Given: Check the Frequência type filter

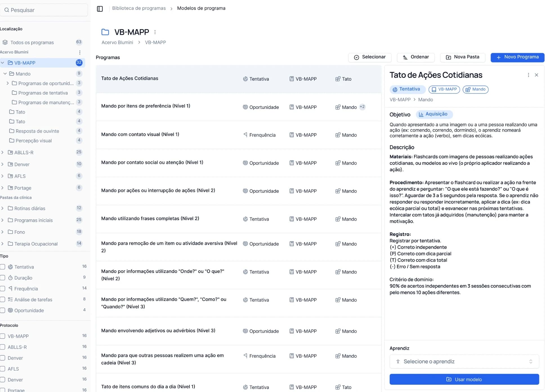Looking at the screenshot, I should 3,289.
